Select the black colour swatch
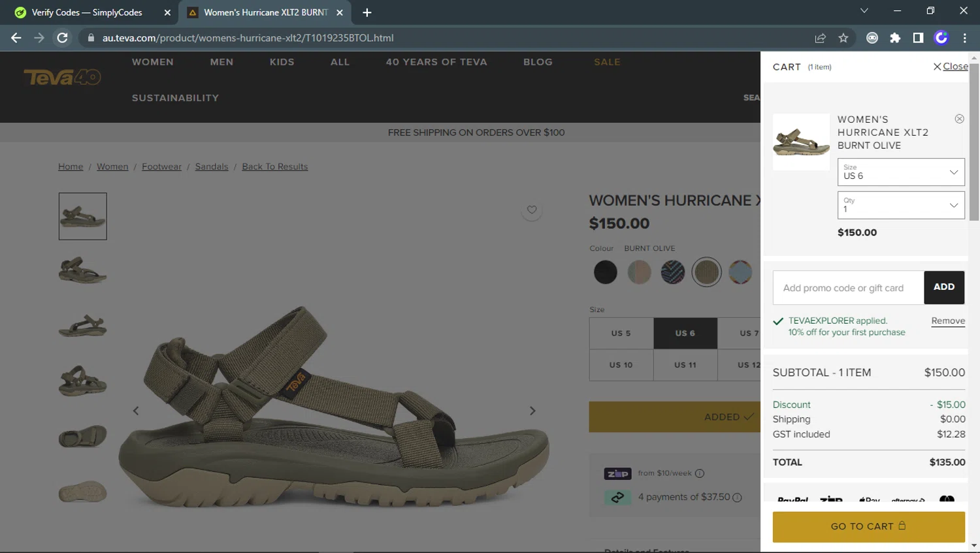Image resolution: width=980 pixels, height=553 pixels. pos(606,272)
